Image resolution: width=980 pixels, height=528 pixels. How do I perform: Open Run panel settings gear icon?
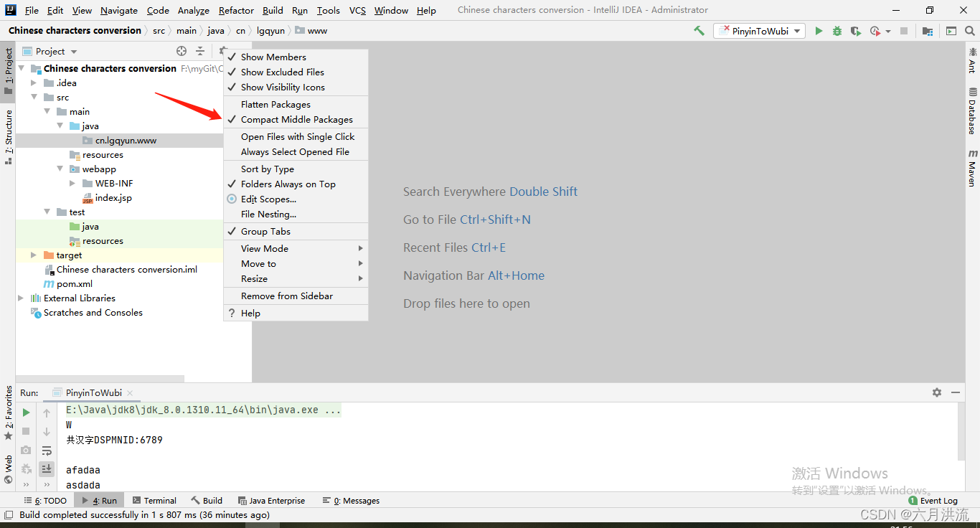[937, 392]
